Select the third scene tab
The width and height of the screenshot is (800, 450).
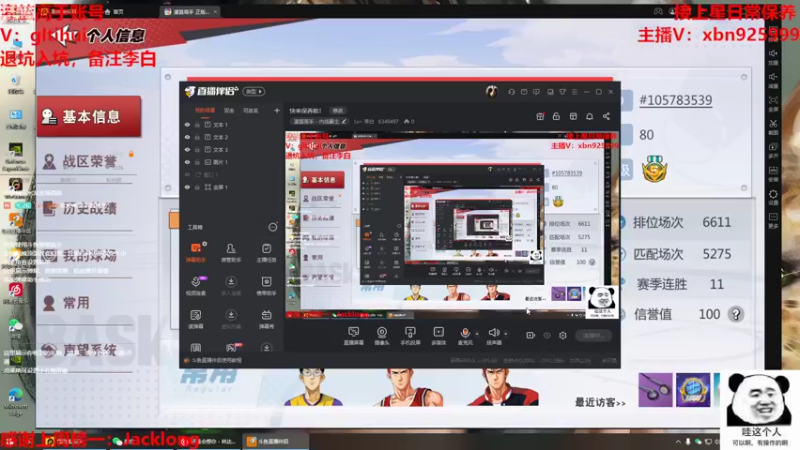click(251, 110)
